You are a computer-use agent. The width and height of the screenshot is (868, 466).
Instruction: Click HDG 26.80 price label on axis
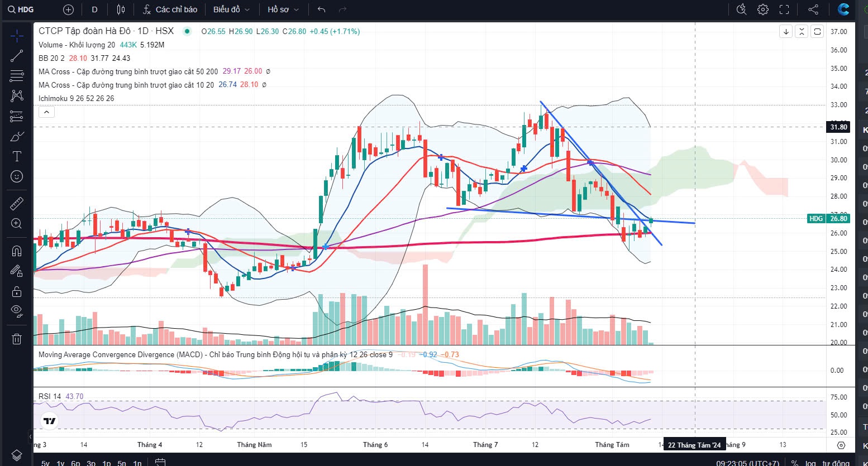(x=829, y=218)
